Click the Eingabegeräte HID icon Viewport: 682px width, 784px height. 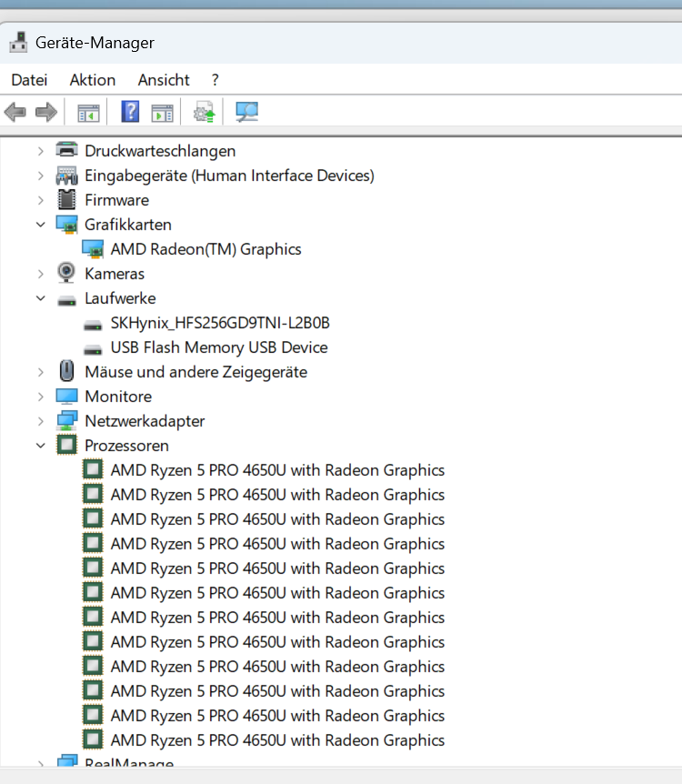(66, 176)
